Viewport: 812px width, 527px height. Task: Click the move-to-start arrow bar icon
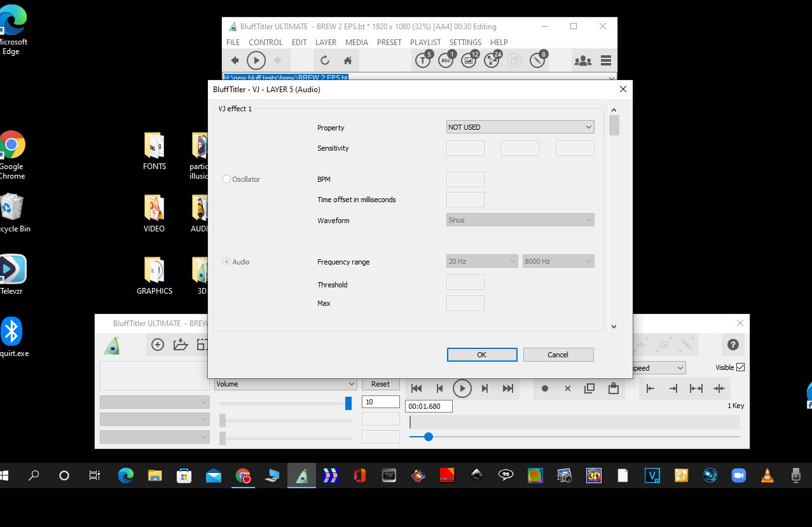650,388
